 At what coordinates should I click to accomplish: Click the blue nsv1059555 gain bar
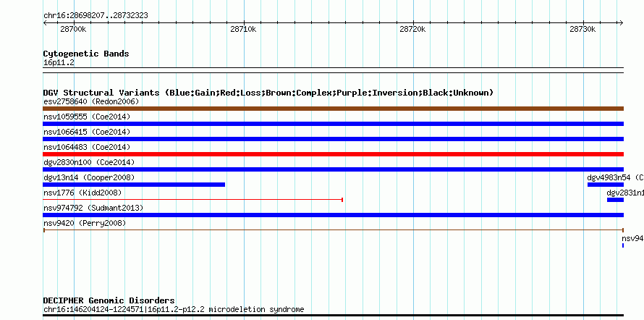pos(333,124)
